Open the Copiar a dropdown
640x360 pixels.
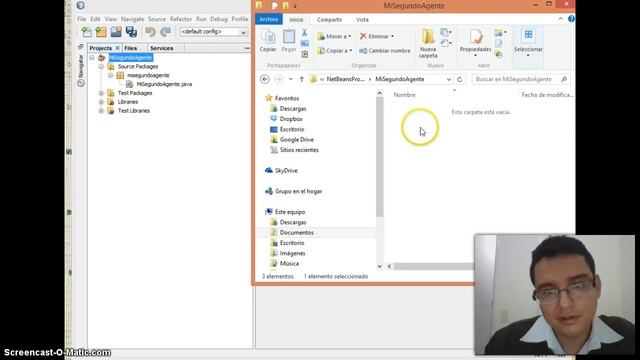tap(335, 51)
